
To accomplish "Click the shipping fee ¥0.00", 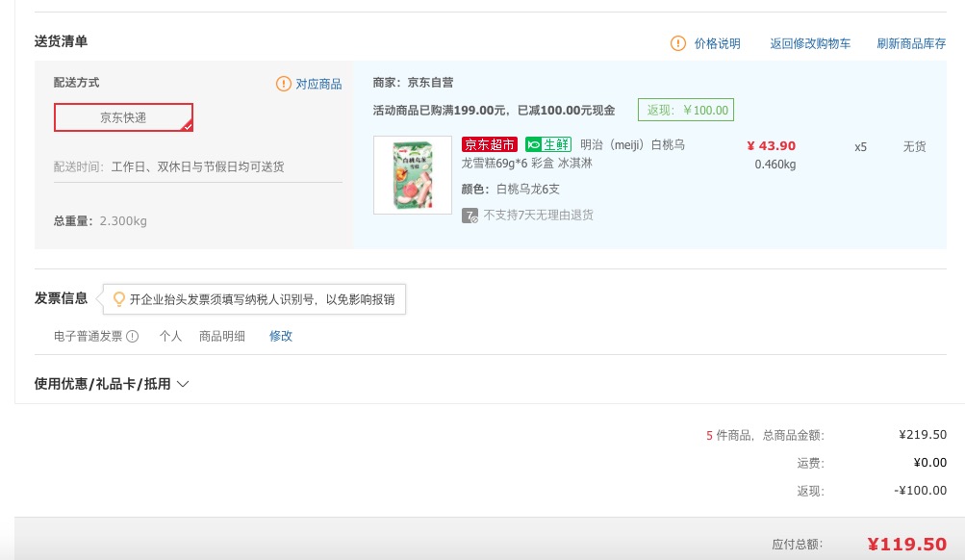I will [930, 462].
